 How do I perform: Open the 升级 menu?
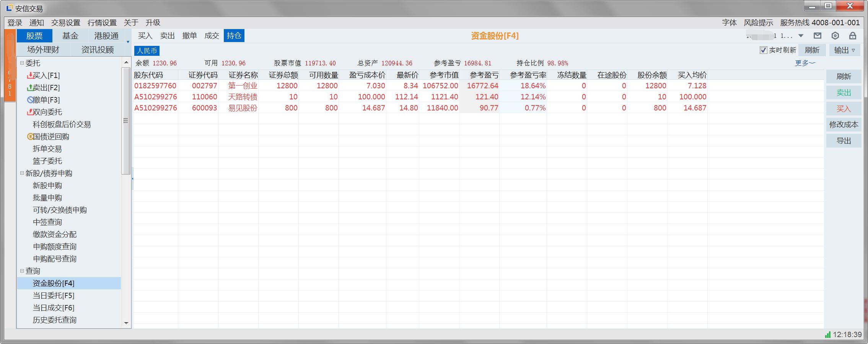point(153,23)
